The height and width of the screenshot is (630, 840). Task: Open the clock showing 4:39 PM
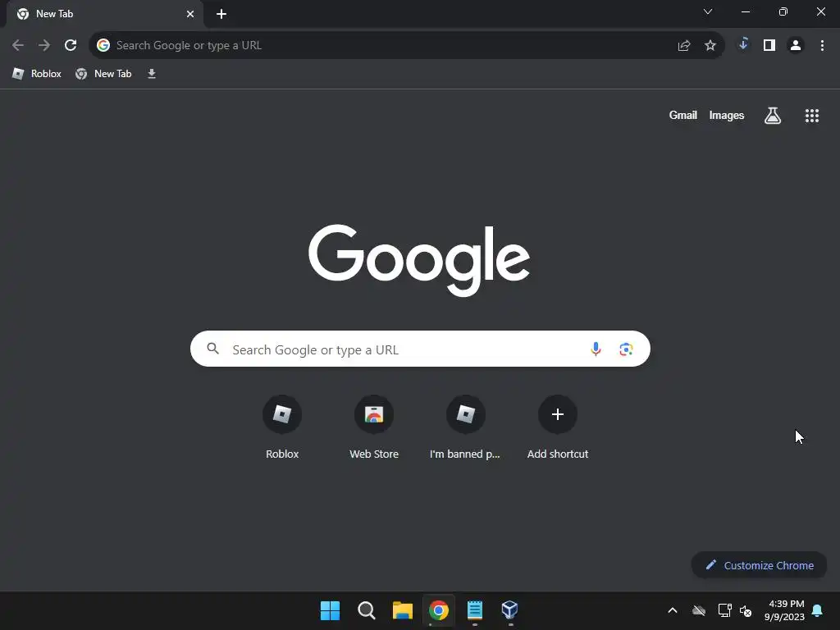pos(785,610)
